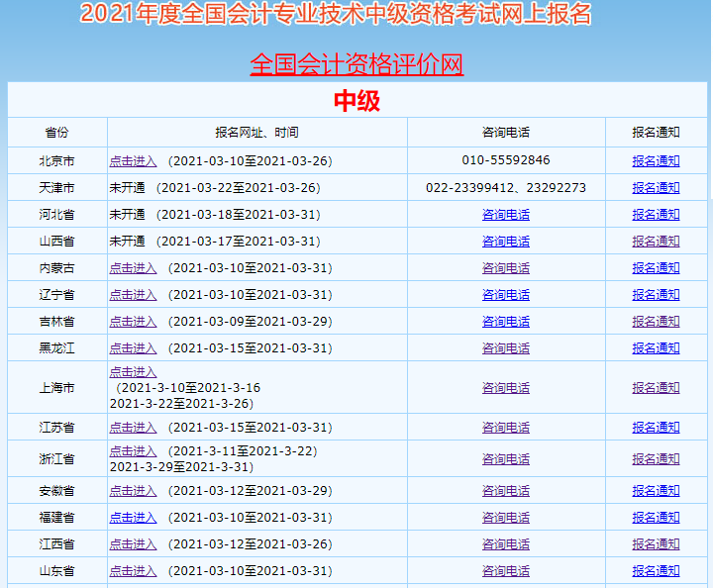The height and width of the screenshot is (588, 713).
Task: Open 咨询电话 link for 河北省
Action: [506, 215]
